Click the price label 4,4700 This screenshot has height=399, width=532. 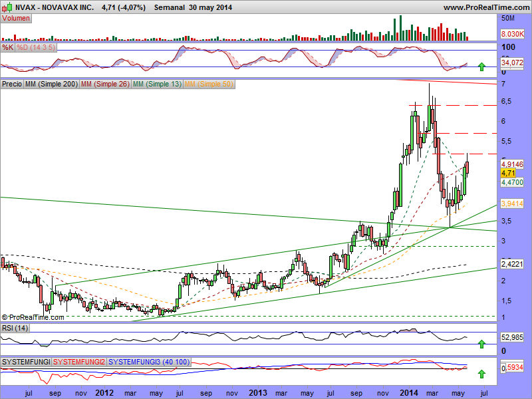point(512,182)
